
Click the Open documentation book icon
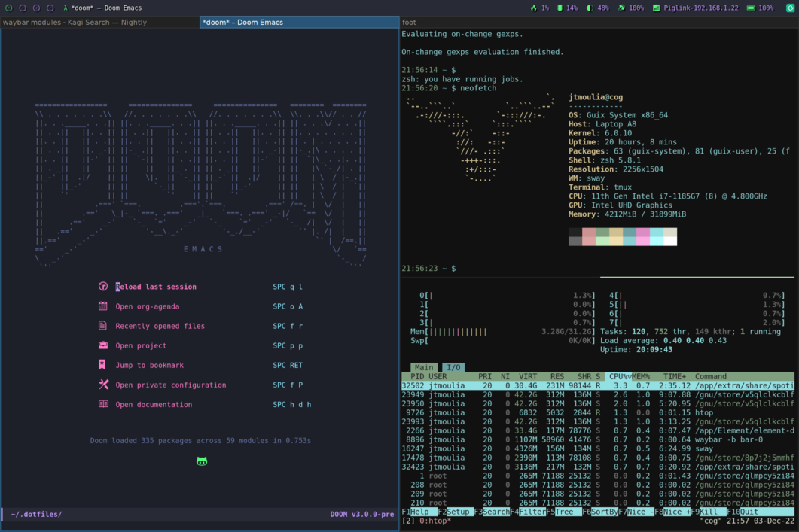pos(103,404)
